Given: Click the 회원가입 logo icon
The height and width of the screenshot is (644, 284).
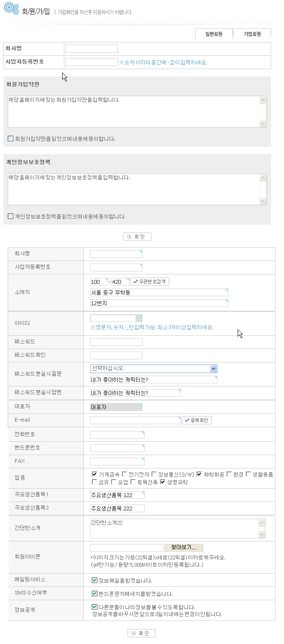Looking at the screenshot, I should [x=11, y=9].
